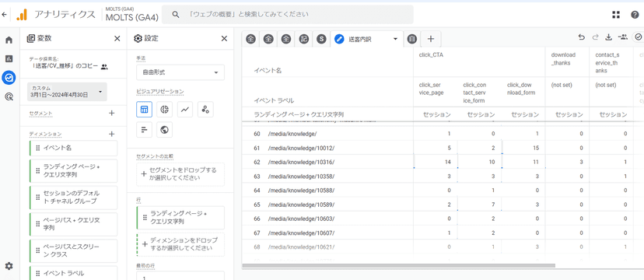Go to Home in left navigation
The height and width of the screenshot is (280, 644).
pos(9,40)
